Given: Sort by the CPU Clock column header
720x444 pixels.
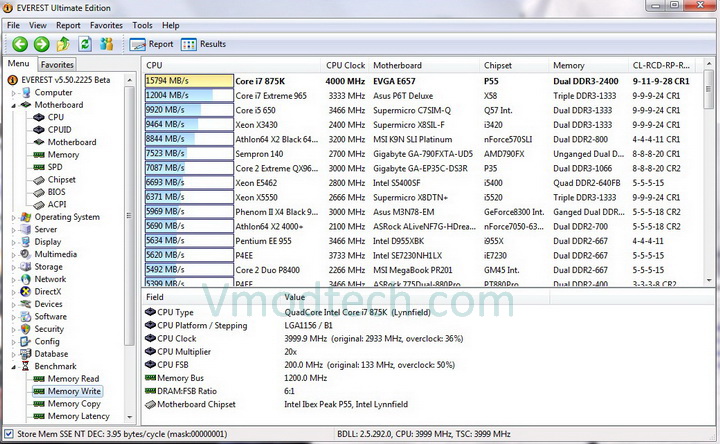Looking at the screenshot, I should tap(345, 65).
